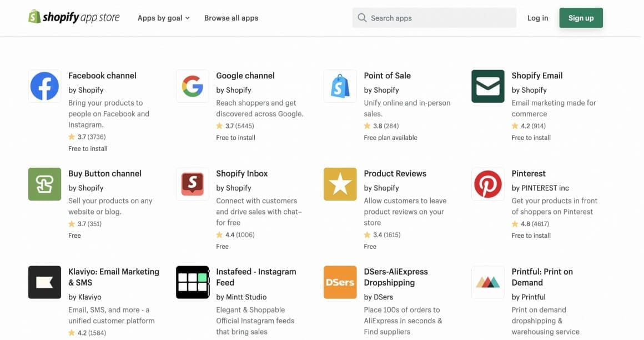Select the Buy Button channel icon
Screen dimensions: 644x340
coord(44,184)
